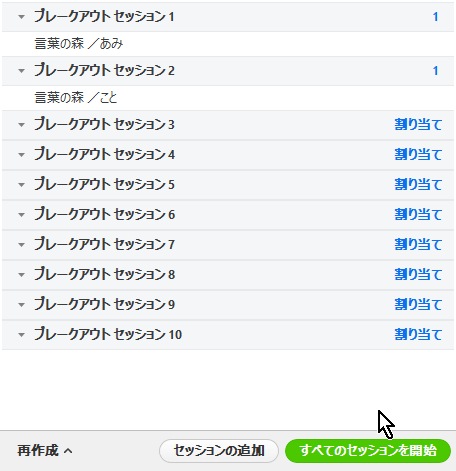The width and height of the screenshot is (456, 471).
Task: Expand ブレークアウト セッション 3 triangle
Action: point(21,125)
